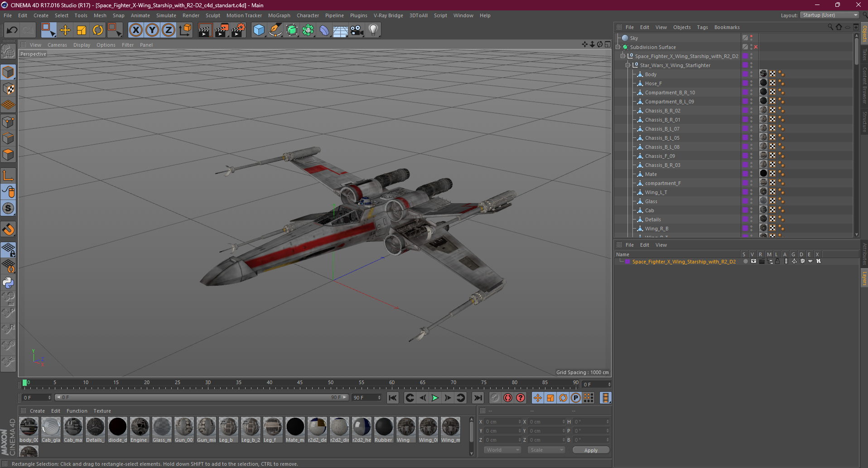This screenshot has width=868, height=468.
Task: Toggle Autokeying button
Action: point(508,398)
